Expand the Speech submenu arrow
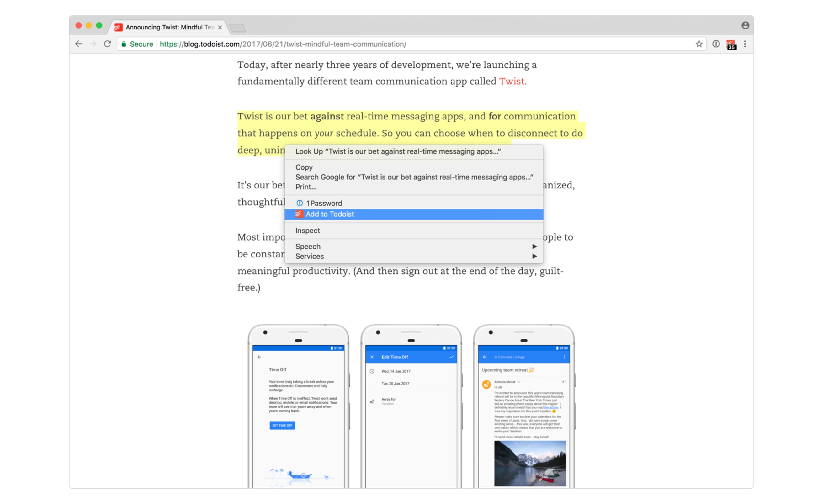 pos(534,247)
